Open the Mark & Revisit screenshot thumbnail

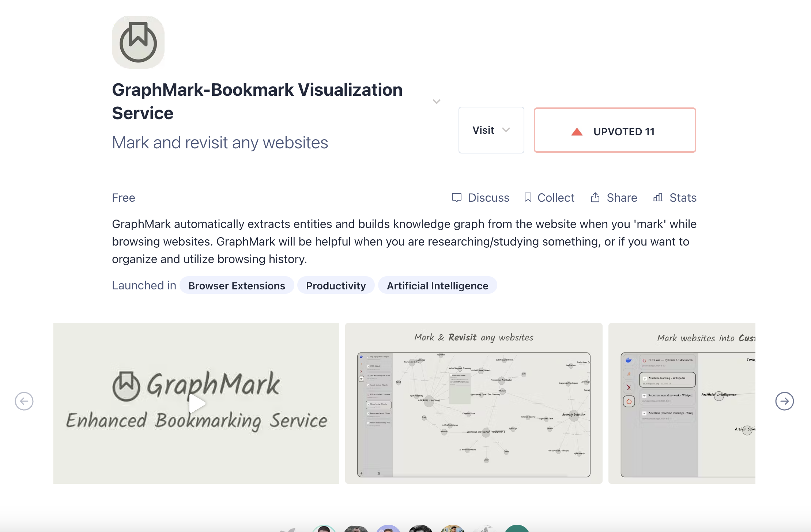pos(474,403)
